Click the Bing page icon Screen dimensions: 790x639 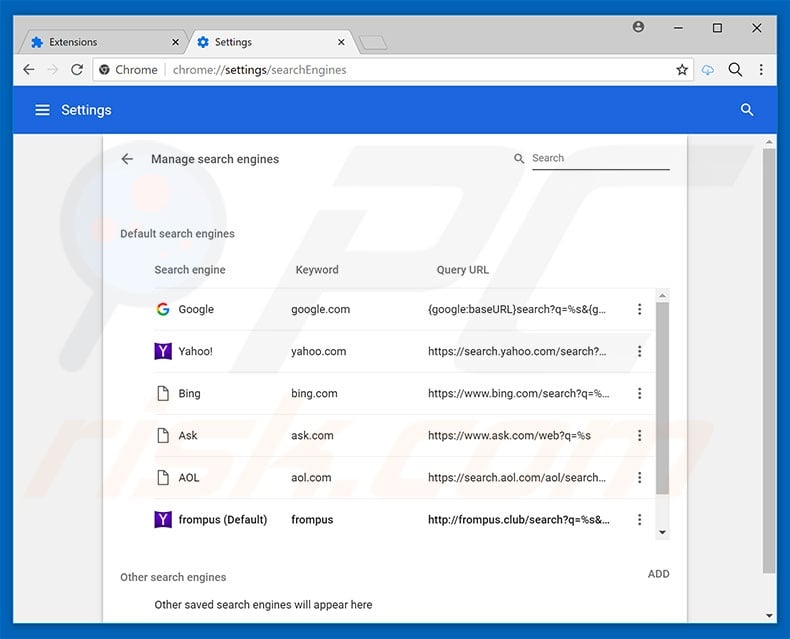(x=163, y=393)
